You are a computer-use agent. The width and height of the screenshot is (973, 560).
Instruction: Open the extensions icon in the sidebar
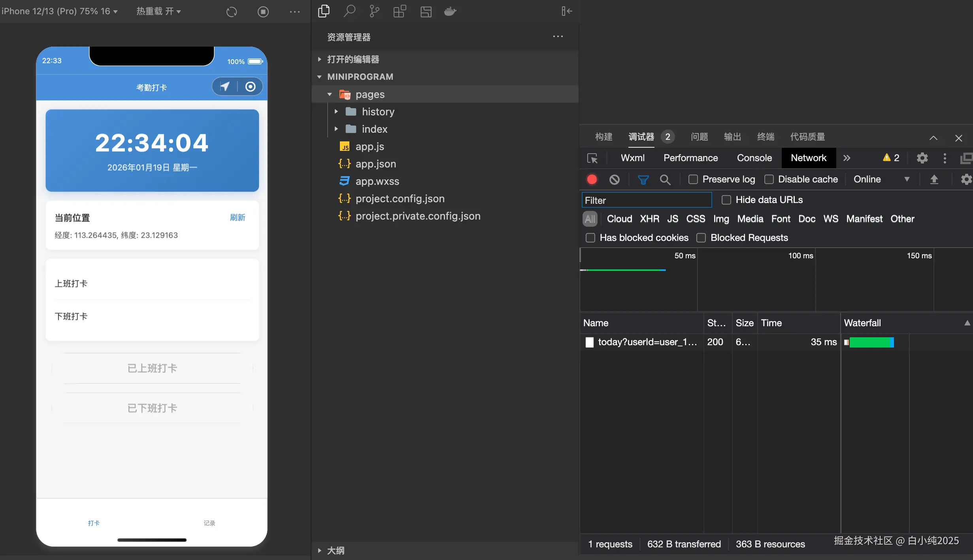pyautogui.click(x=400, y=11)
